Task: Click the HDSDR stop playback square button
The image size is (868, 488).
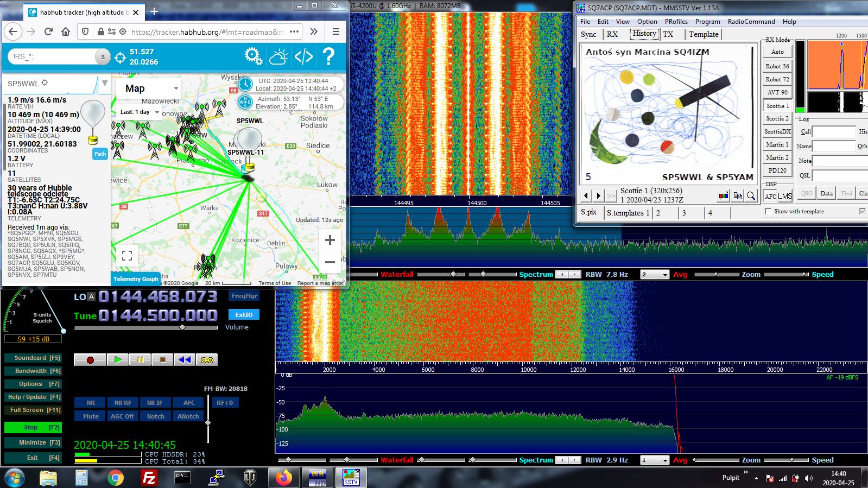Action: [162, 359]
